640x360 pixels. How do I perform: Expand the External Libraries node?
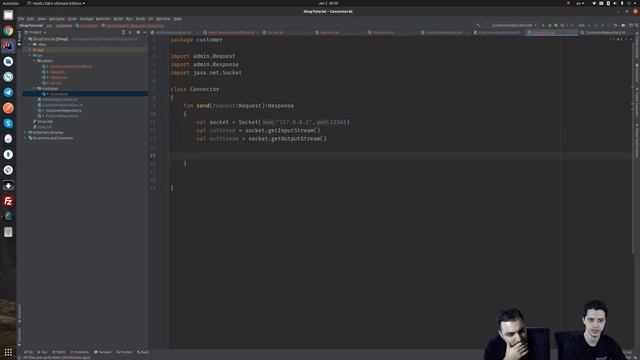point(25,132)
